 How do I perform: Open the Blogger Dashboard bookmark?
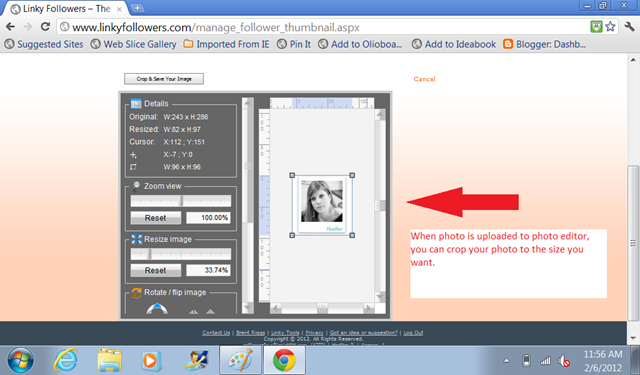tap(544, 44)
